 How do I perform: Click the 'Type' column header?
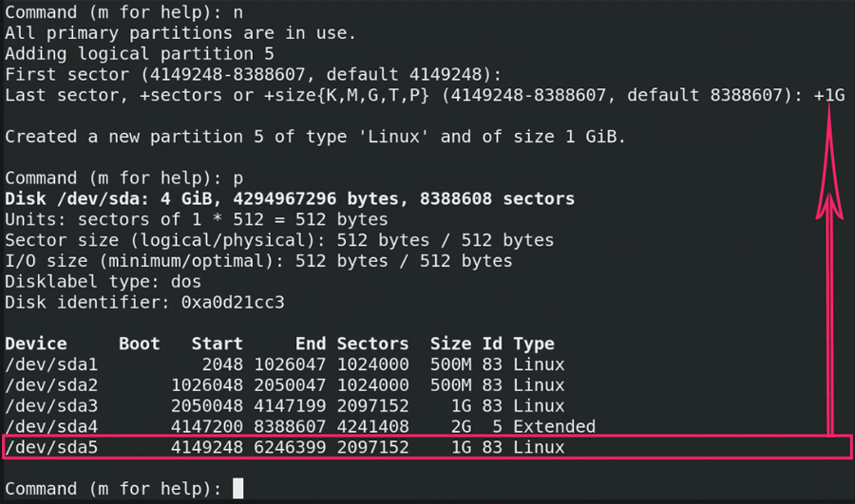(533, 344)
